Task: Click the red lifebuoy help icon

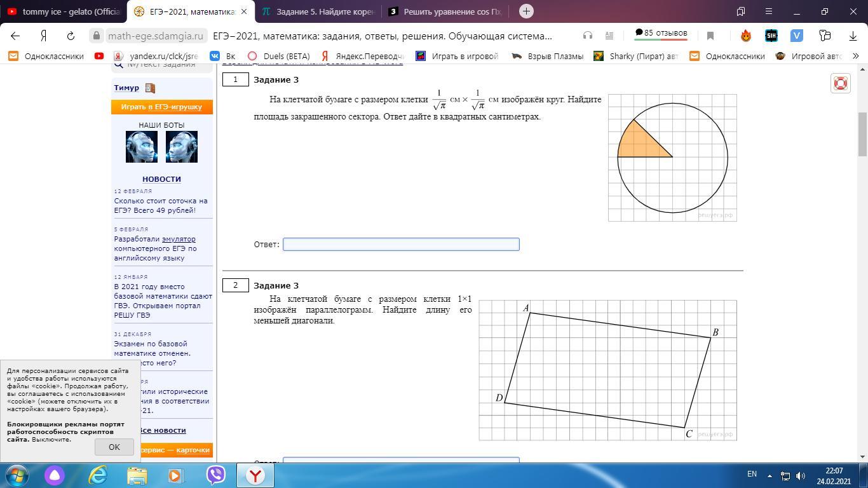Action: (840, 83)
